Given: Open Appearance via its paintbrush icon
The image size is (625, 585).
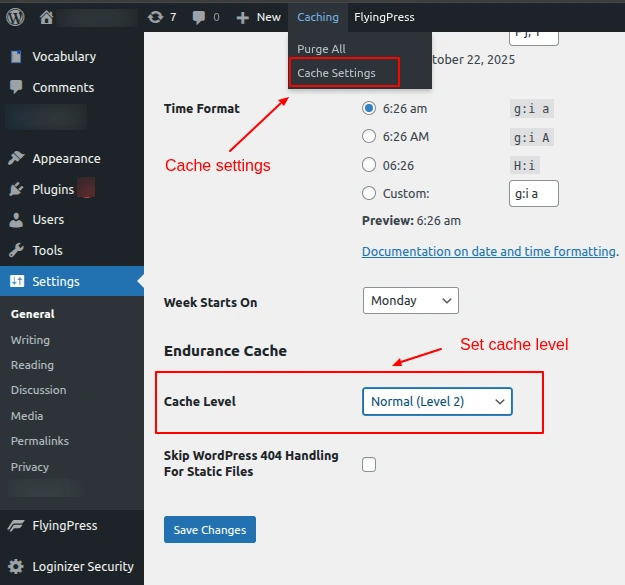Looking at the screenshot, I should pyautogui.click(x=17, y=158).
